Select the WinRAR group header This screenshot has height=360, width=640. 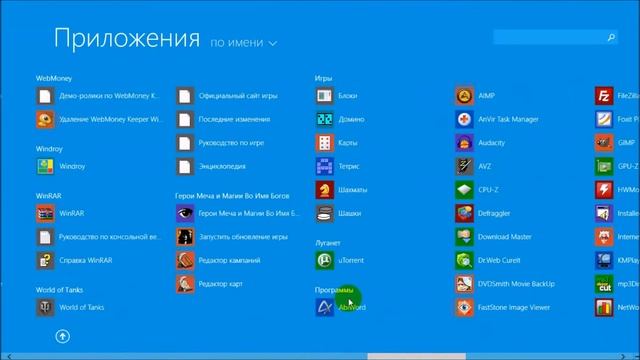coord(49,196)
